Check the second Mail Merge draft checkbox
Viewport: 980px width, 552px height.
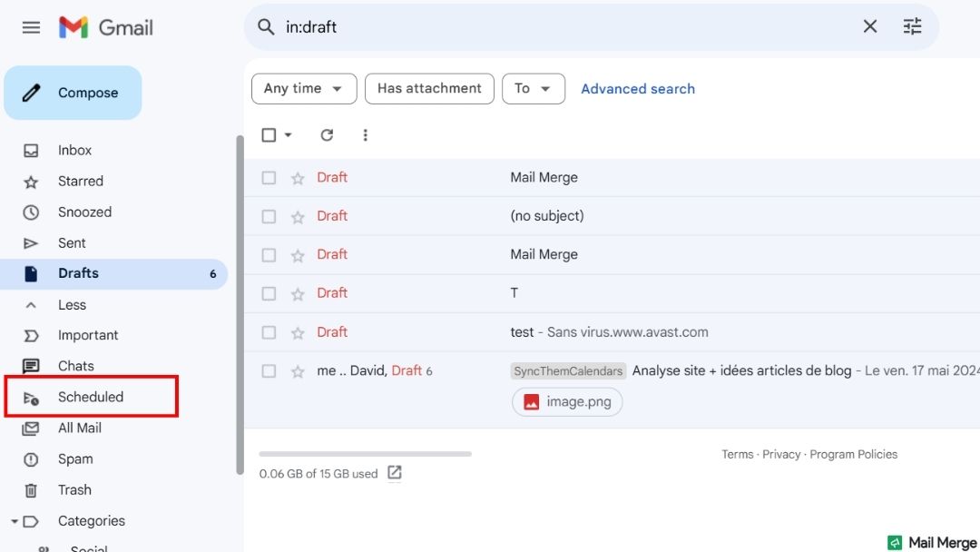(269, 256)
